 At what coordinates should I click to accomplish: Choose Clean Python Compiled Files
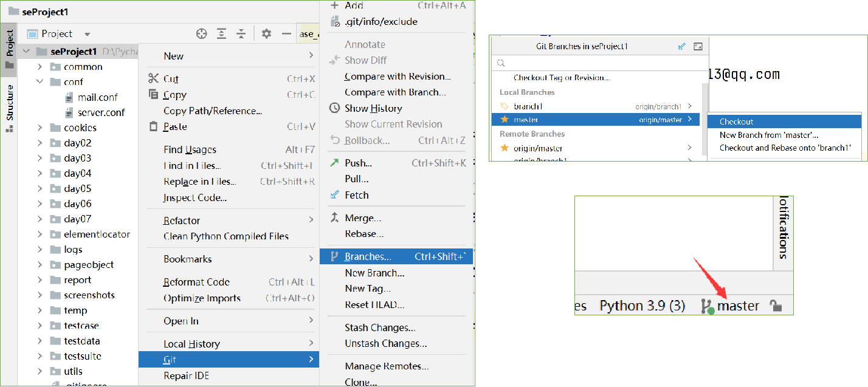pyautogui.click(x=229, y=236)
